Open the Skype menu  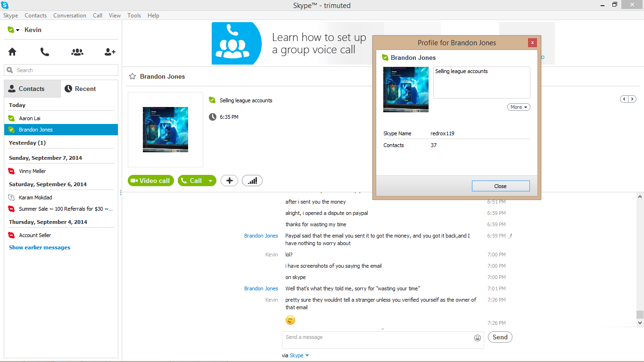click(x=11, y=16)
